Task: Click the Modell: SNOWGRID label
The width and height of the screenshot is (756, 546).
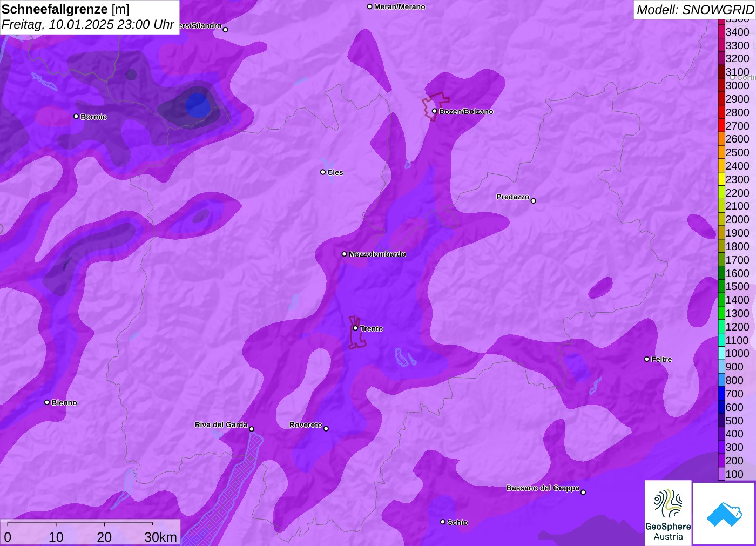Action: pyautogui.click(x=695, y=10)
